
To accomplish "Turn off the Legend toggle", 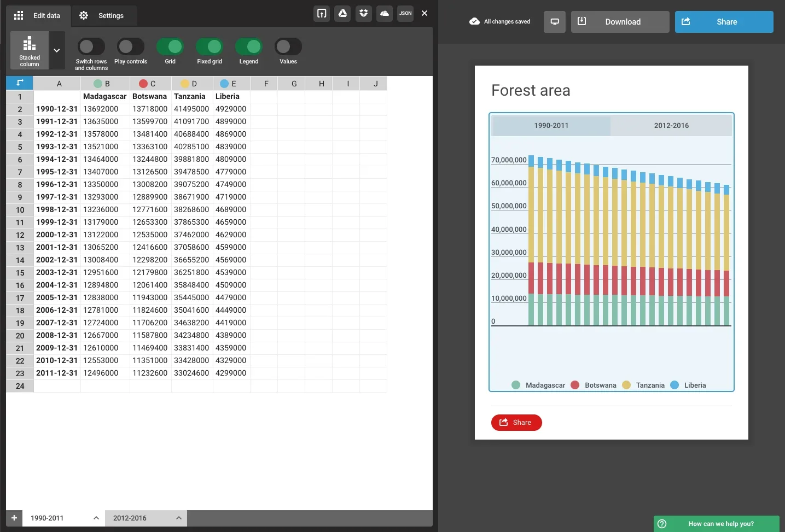I will coord(248,47).
